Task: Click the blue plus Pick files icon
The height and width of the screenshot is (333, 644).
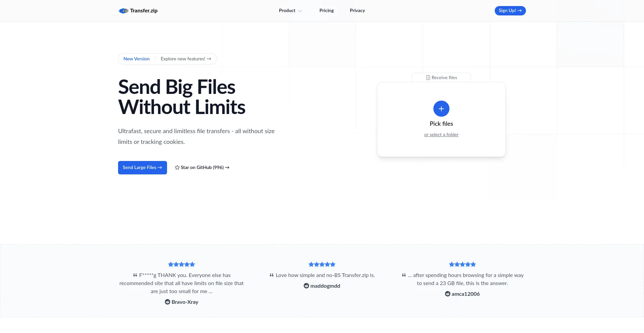Action: pos(441,109)
